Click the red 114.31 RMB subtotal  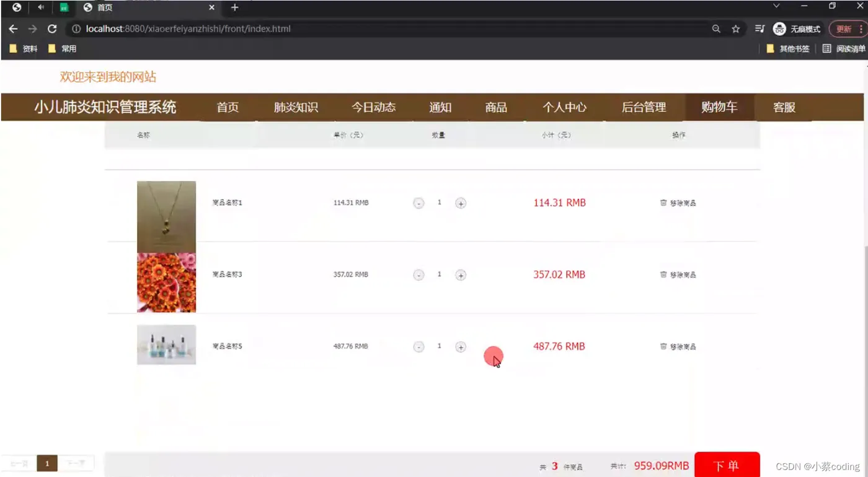[x=559, y=203]
